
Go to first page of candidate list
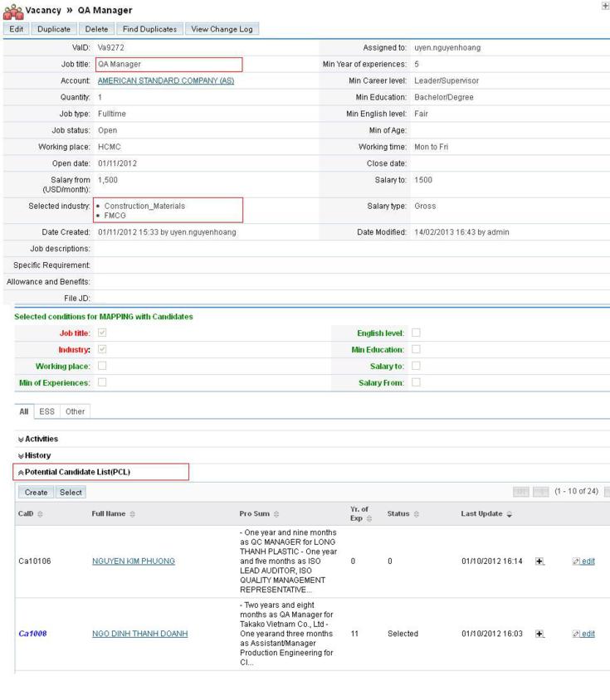tap(520, 492)
